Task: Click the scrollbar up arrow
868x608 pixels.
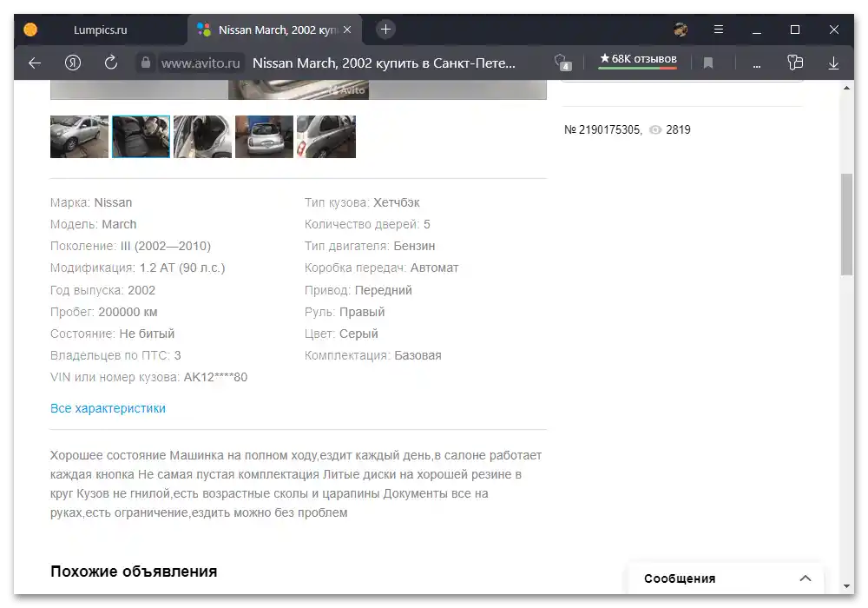Action: click(846, 88)
